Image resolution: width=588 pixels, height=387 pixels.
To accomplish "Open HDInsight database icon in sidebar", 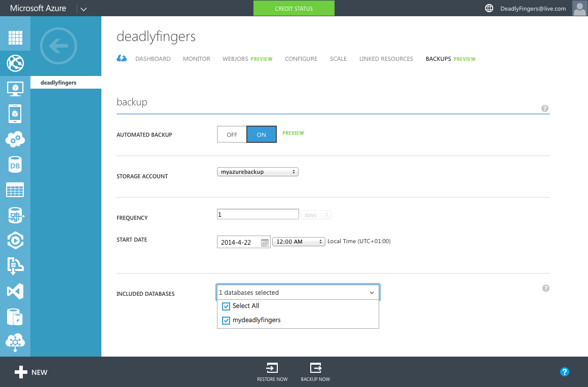I will point(15,215).
